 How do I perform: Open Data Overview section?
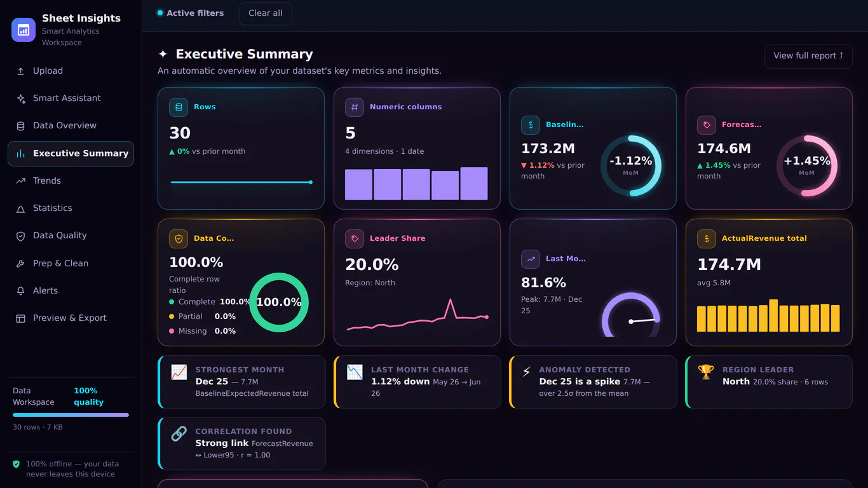click(x=71, y=126)
